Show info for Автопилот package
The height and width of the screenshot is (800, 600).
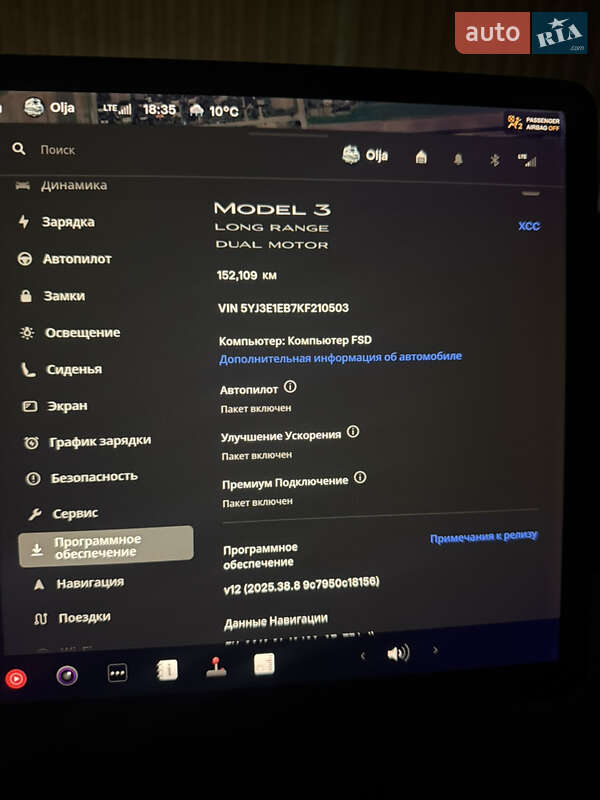290,387
